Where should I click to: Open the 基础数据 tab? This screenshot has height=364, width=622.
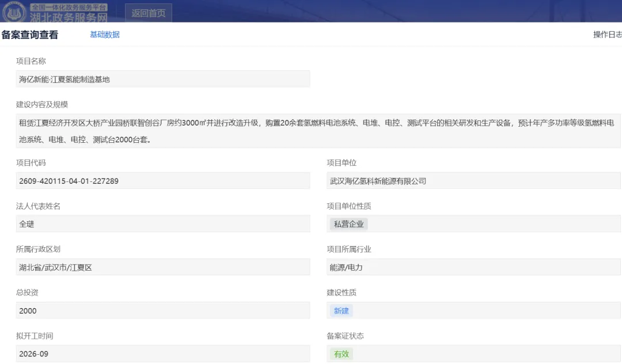pos(105,35)
